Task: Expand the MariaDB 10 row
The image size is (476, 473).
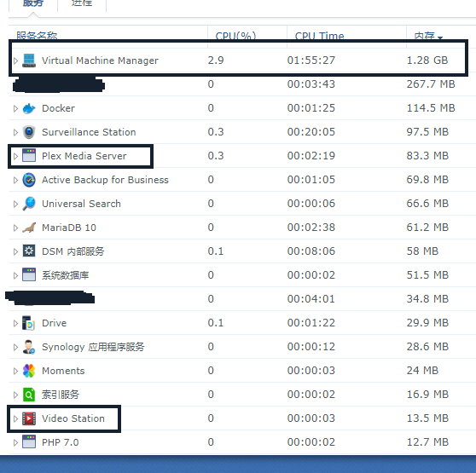Action: pyautogui.click(x=16, y=228)
